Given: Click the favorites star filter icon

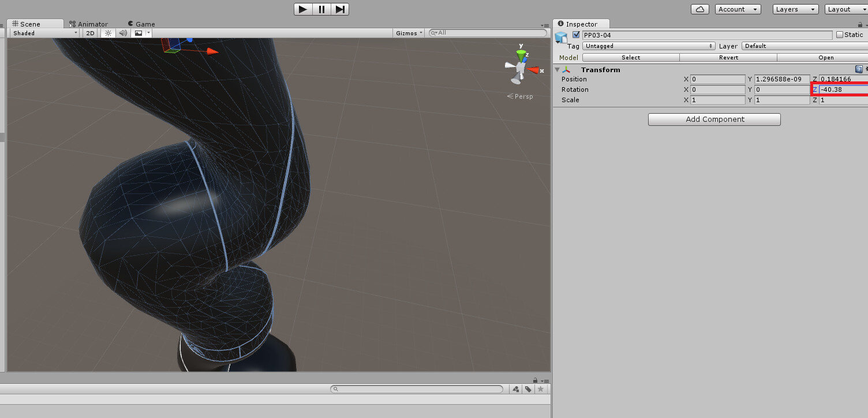Looking at the screenshot, I should click(541, 389).
